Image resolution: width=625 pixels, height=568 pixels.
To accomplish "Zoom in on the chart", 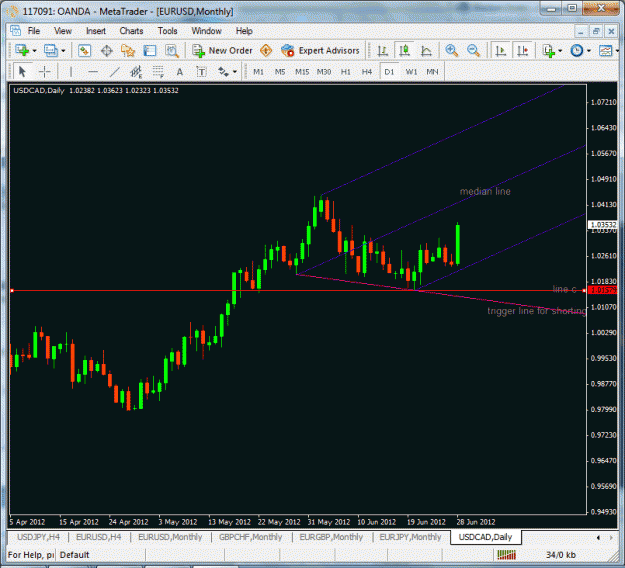I will 451,51.
